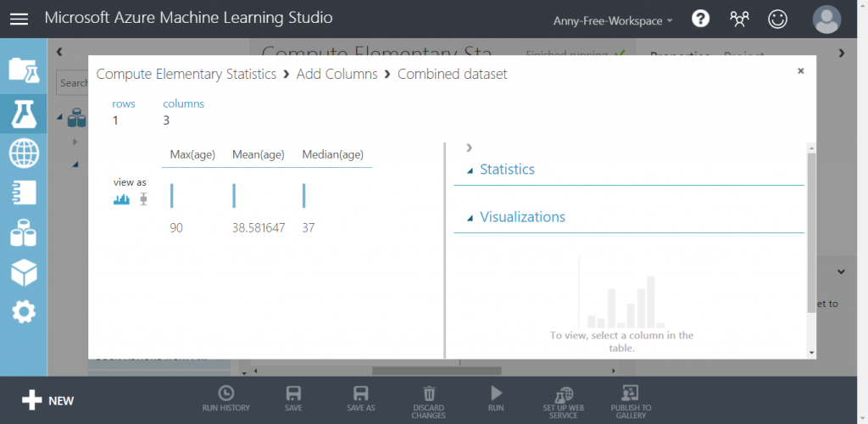Viewport: 868px width, 424px height.
Task: Select the Max(age) column header
Action: pyautogui.click(x=192, y=154)
